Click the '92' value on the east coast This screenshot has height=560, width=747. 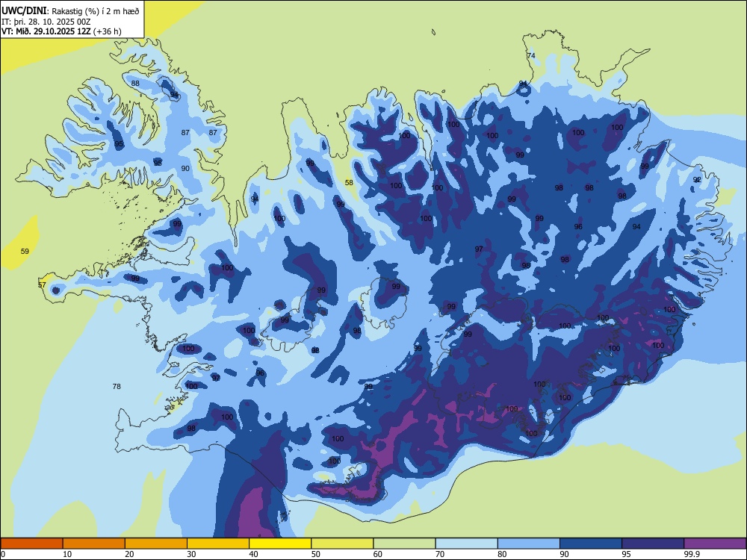click(x=697, y=179)
